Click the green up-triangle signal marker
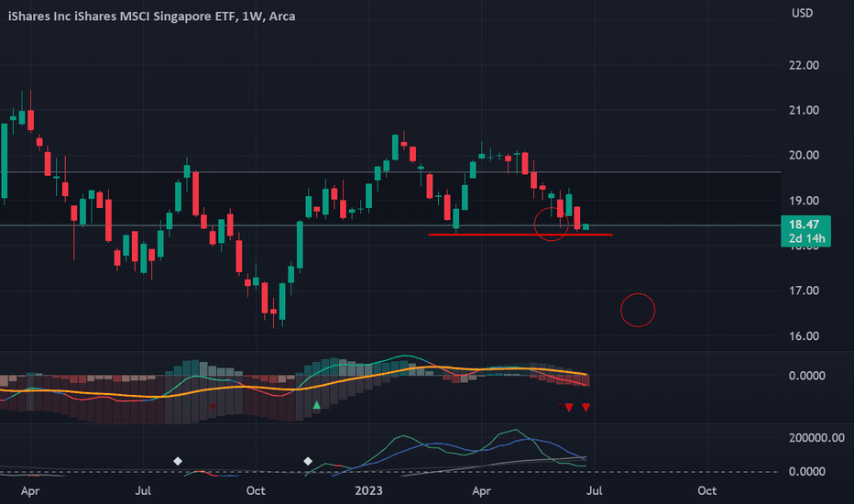854x504 pixels. 316,405
